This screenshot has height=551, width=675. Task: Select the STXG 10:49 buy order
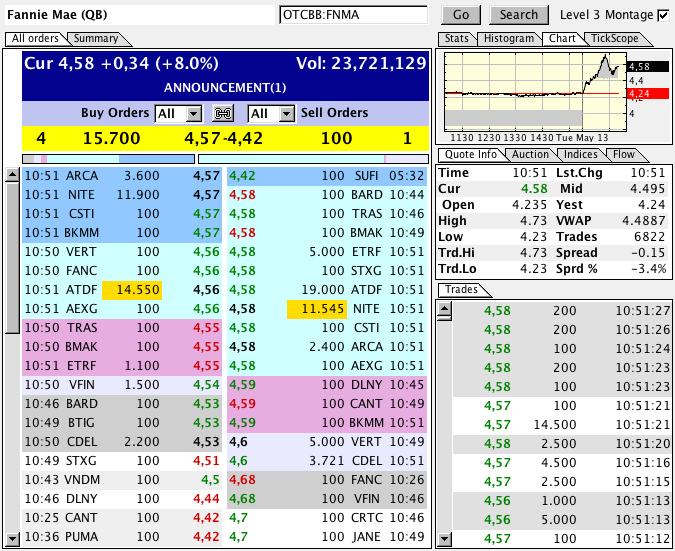122,461
